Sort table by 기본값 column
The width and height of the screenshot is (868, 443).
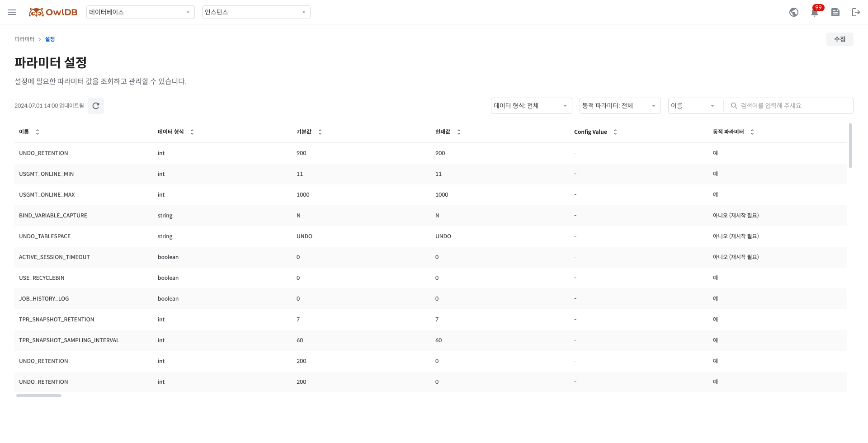pyautogui.click(x=320, y=132)
